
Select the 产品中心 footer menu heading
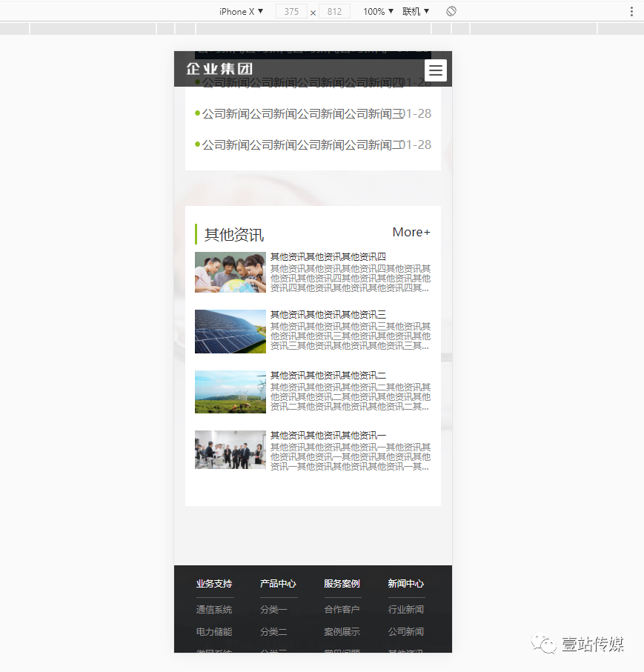tap(278, 584)
